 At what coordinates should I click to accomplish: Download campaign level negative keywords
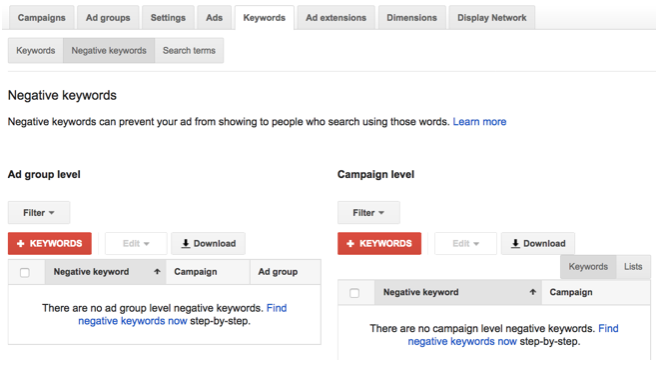538,243
